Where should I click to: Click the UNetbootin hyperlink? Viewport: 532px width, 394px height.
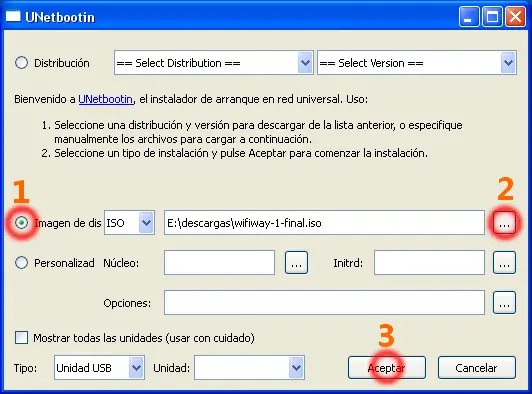click(106, 99)
